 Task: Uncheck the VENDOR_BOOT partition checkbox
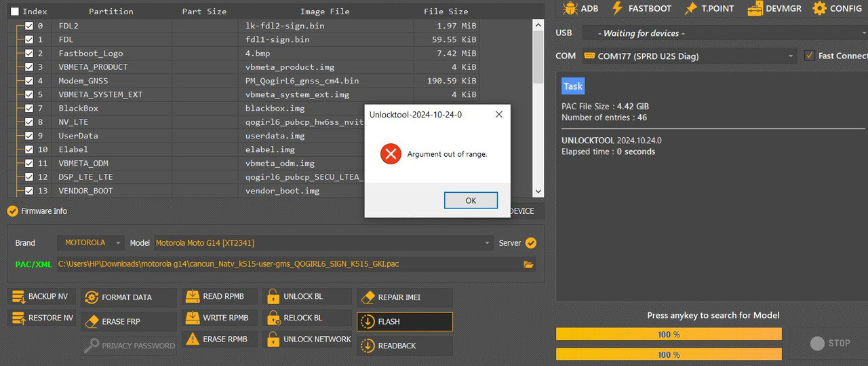click(29, 191)
